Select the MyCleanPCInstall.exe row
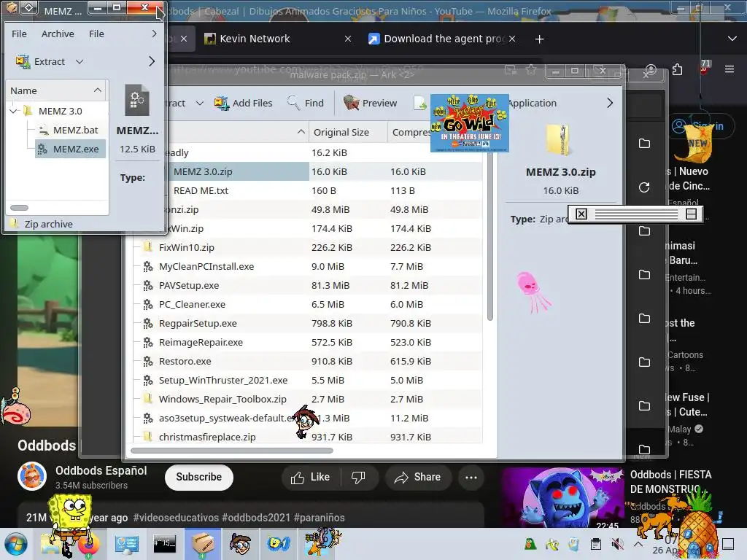This screenshot has width=747, height=560. (x=308, y=266)
